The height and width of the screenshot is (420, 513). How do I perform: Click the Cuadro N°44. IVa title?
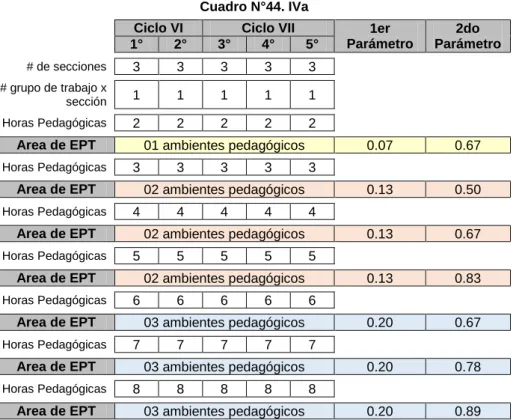tap(254, 7)
